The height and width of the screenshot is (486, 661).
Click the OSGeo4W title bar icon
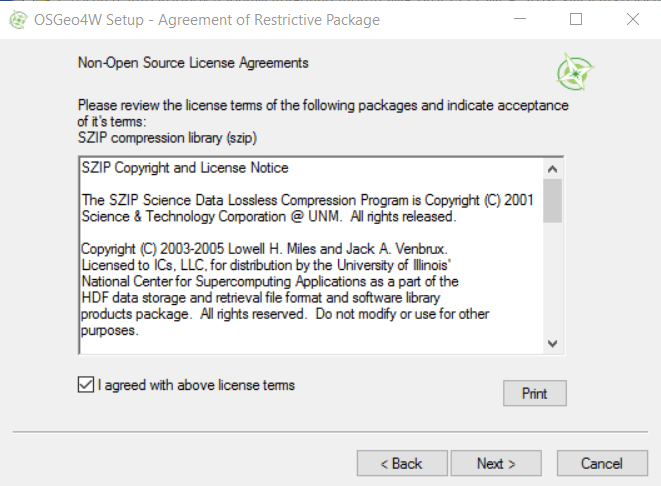18,20
